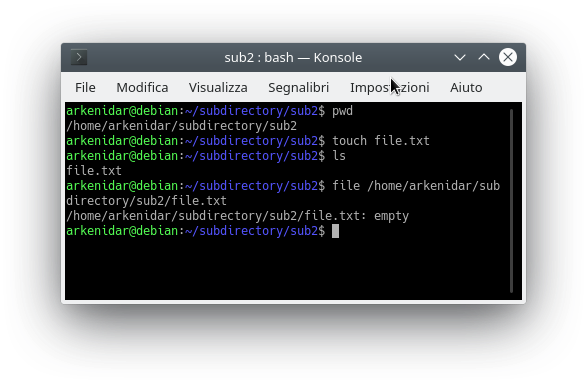Screen dimensions: 587x383
Task: Click the terminal cursor at the last prompt
Action: coord(335,231)
